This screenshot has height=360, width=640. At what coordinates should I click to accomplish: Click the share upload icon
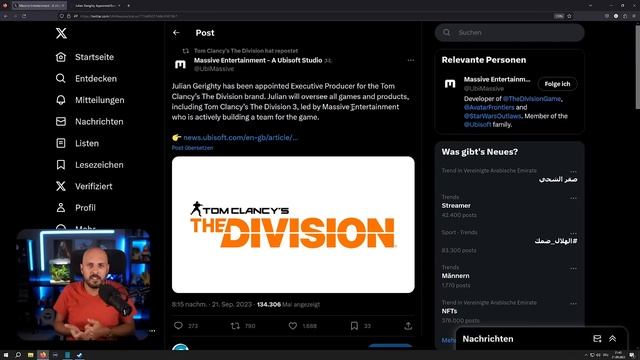408,326
